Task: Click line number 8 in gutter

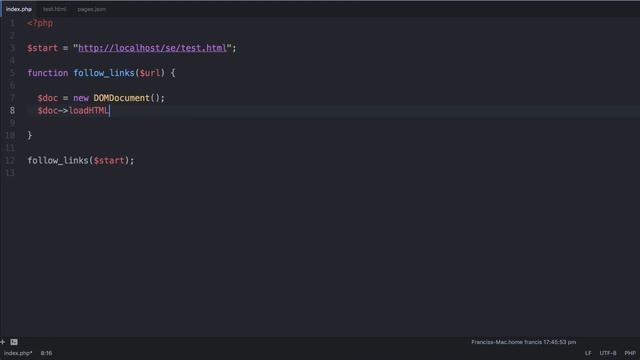Action: pyautogui.click(x=12, y=111)
